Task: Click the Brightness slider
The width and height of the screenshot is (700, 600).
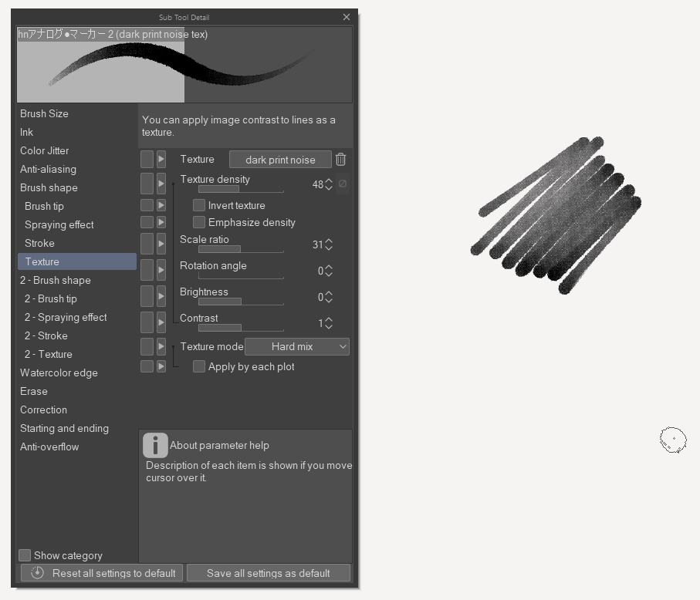Action: coord(241,302)
